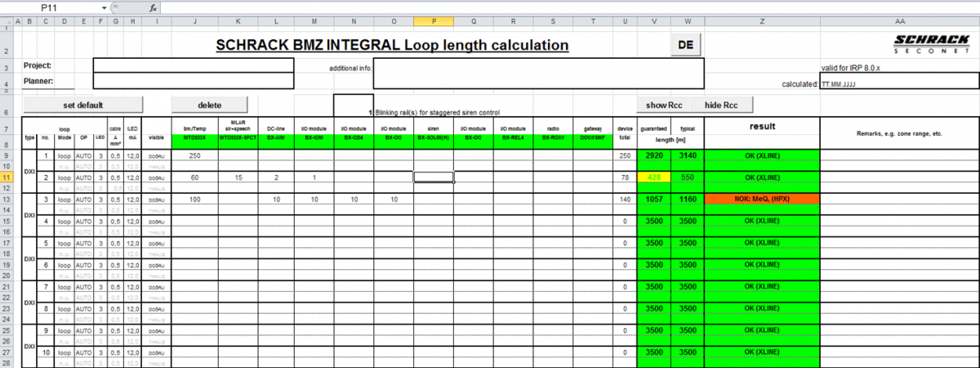The image size is (980, 368).
Task: Click typical length 3140 cell
Action: click(688, 155)
